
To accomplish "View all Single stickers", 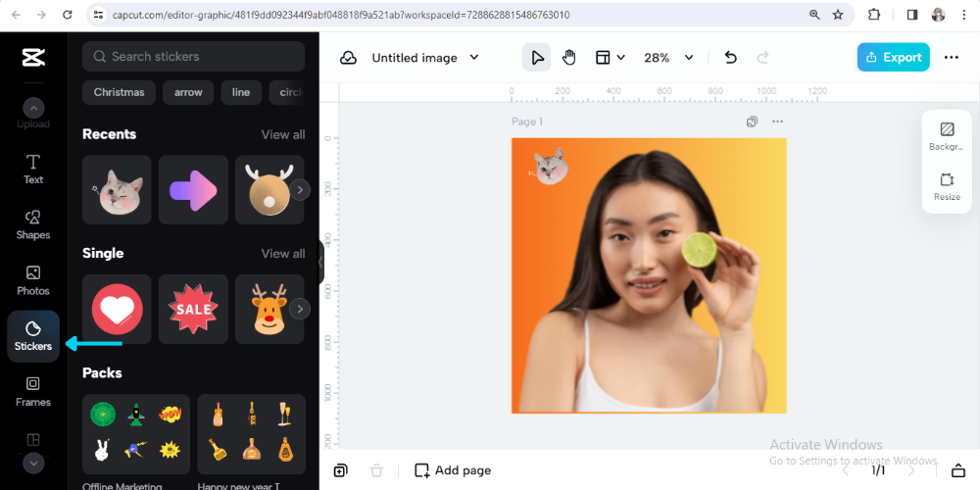I will 283,253.
